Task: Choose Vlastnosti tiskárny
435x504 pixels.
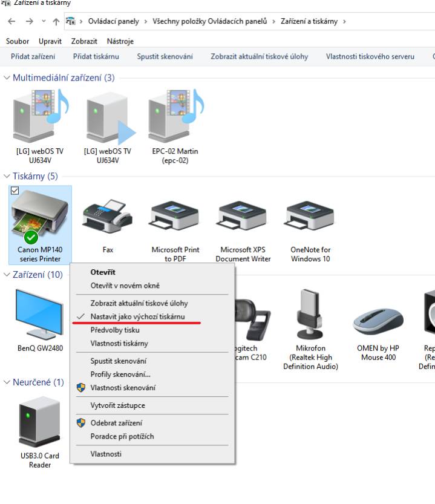Action: [119, 344]
